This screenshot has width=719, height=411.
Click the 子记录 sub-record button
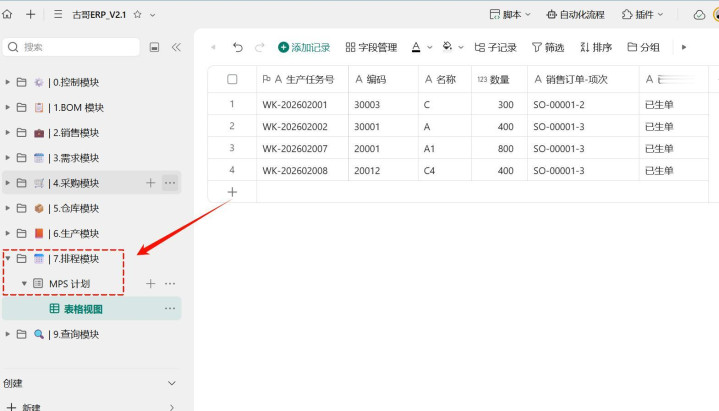pyautogui.click(x=495, y=47)
